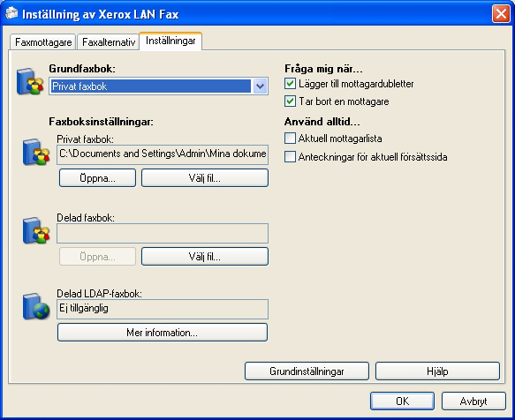
Task: Click the Använd alltid... heading
Action: [x=322, y=122]
